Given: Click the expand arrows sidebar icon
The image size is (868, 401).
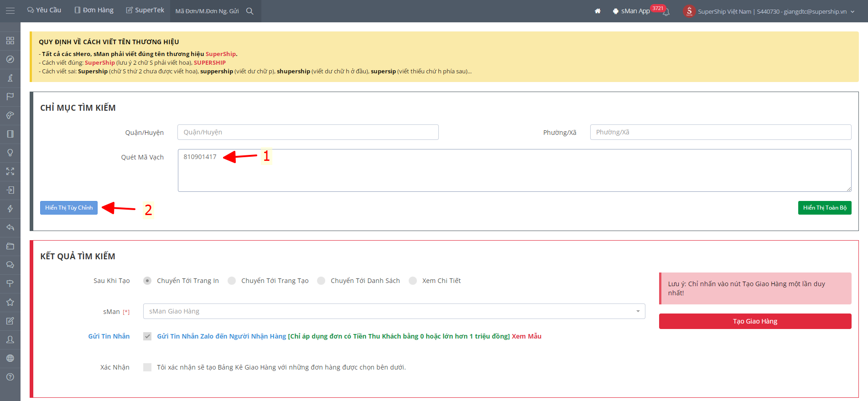Looking at the screenshot, I should tap(10, 171).
